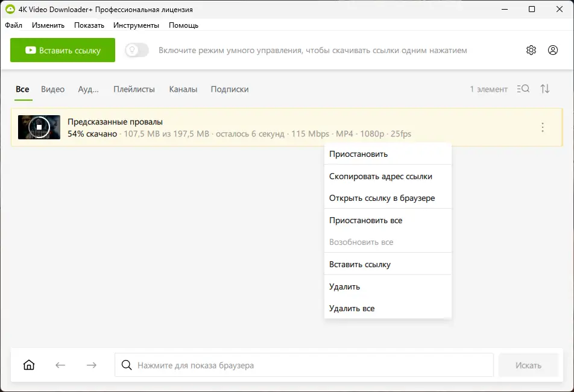Click the browser address input field
The height and width of the screenshot is (392, 574).
pos(304,365)
